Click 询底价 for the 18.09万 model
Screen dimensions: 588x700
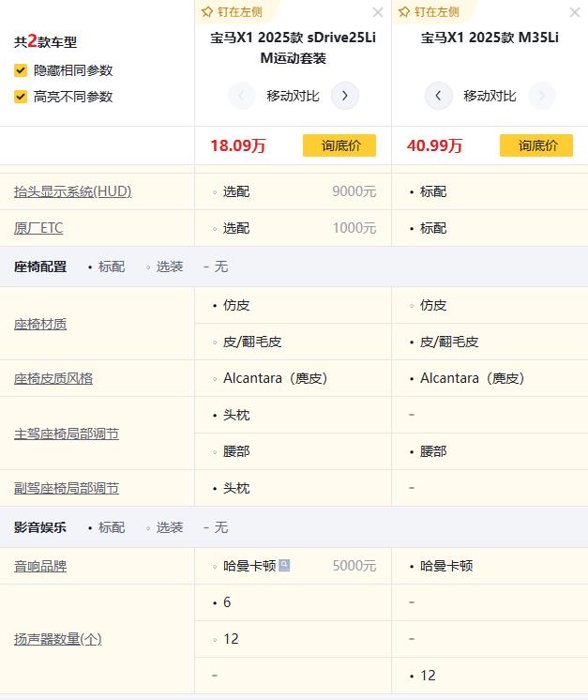click(x=339, y=145)
